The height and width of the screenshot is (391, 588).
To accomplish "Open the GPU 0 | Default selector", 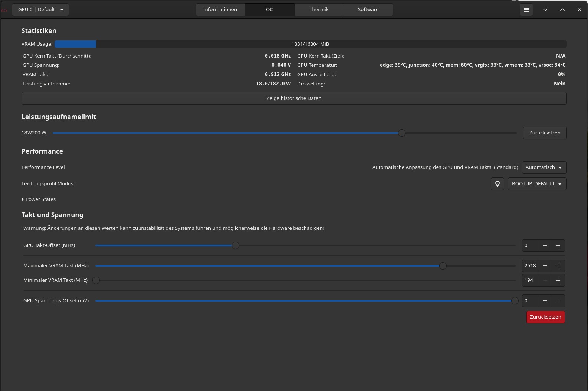I will [40, 10].
